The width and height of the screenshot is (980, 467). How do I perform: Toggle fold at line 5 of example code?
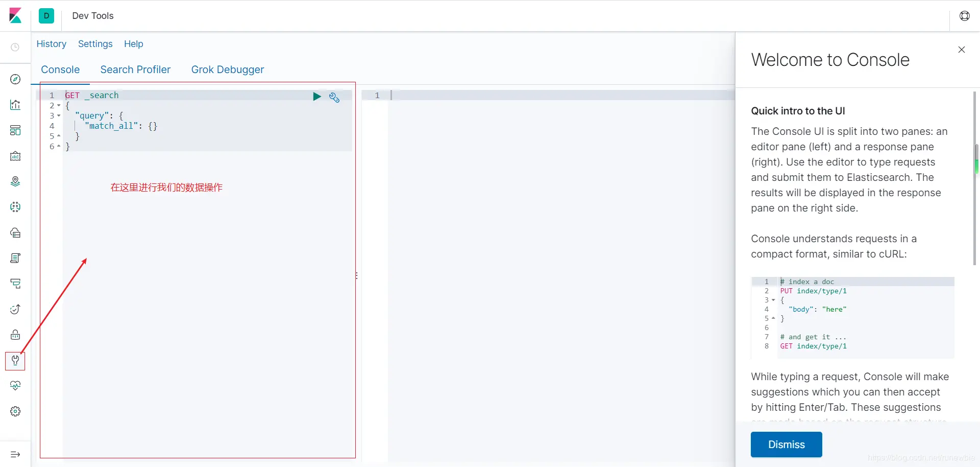tap(773, 318)
